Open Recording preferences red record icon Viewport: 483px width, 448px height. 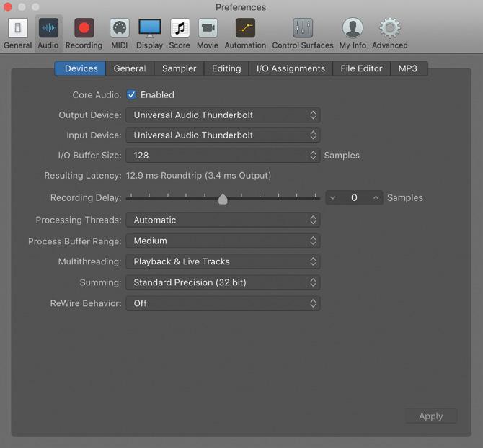pyautogui.click(x=84, y=28)
